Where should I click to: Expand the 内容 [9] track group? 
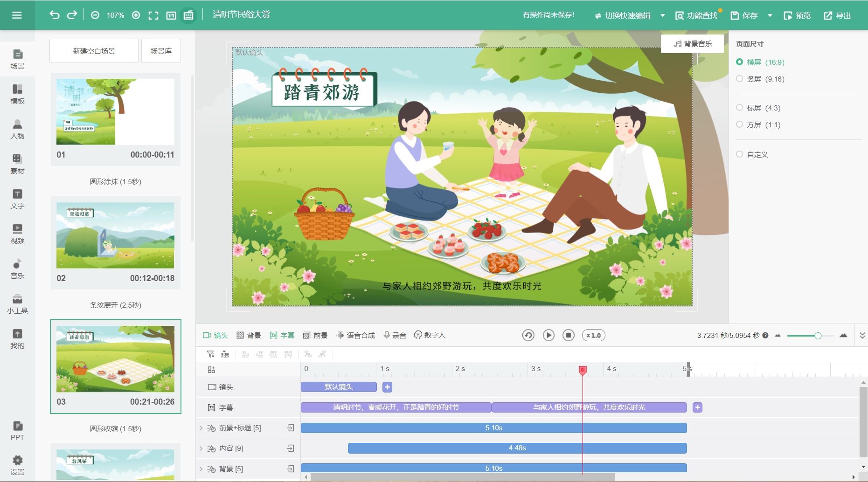pyautogui.click(x=201, y=448)
